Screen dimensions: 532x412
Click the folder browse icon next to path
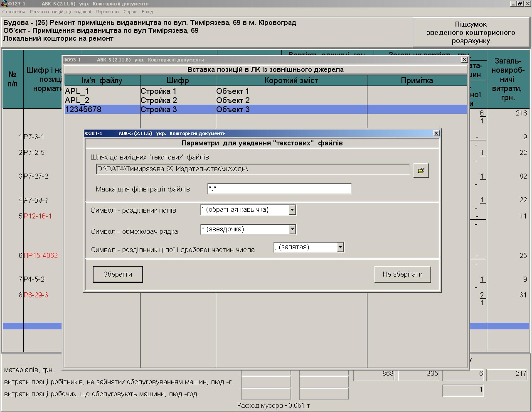(x=421, y=170)
